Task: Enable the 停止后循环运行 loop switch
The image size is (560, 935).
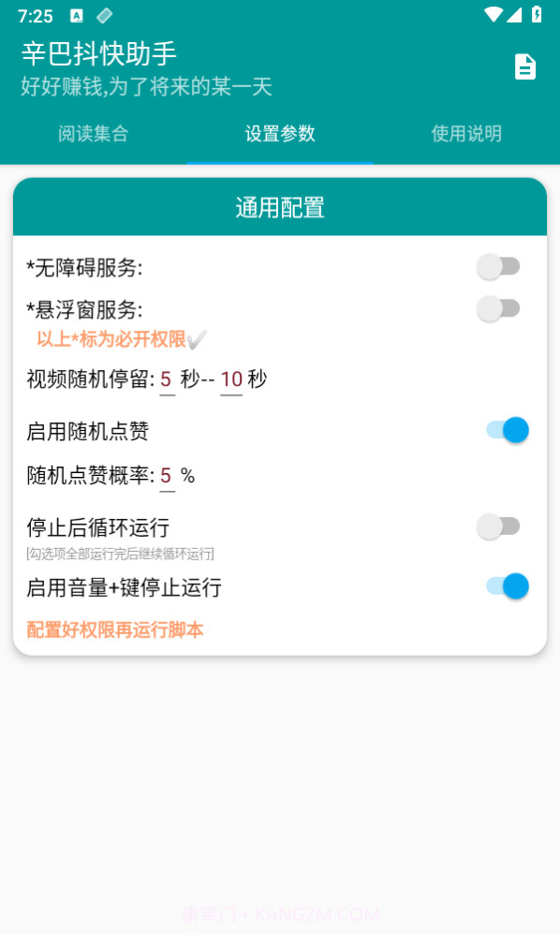Action: [x=499, y=527]
